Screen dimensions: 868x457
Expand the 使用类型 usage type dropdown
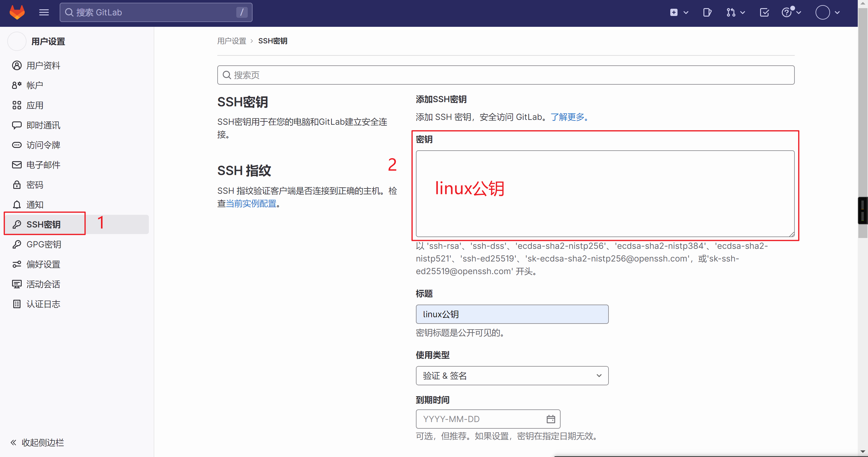(511, 375)
